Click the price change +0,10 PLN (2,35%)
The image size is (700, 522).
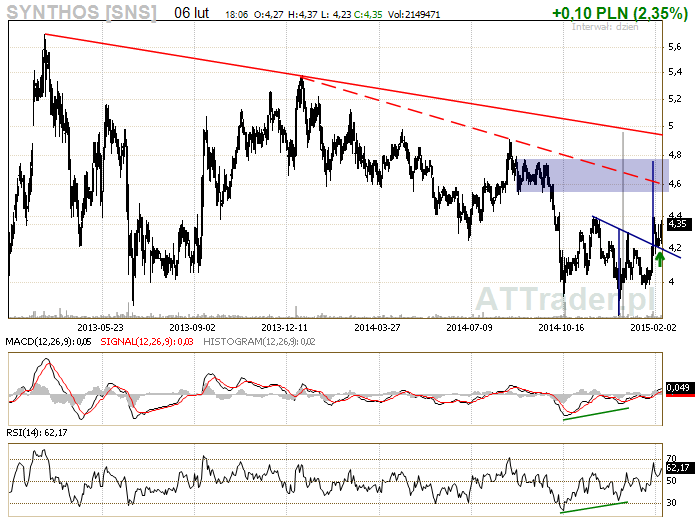(x=620, y=13)
